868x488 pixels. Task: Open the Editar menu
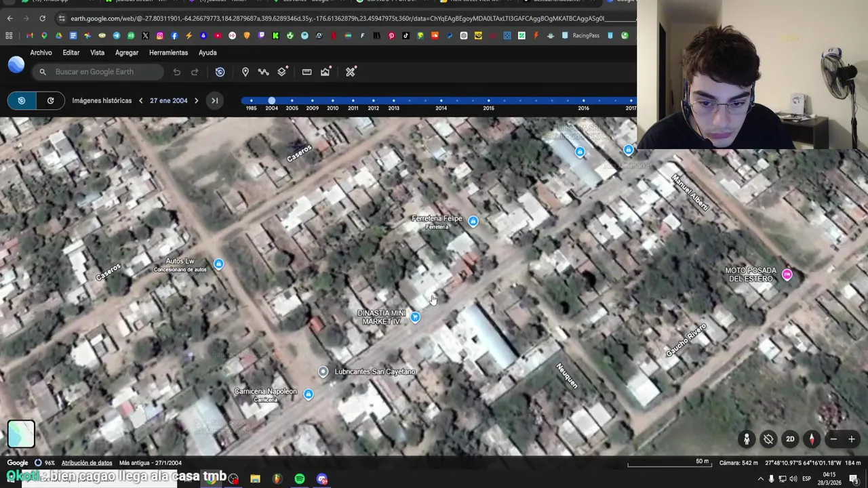click(x=71, y=53)
